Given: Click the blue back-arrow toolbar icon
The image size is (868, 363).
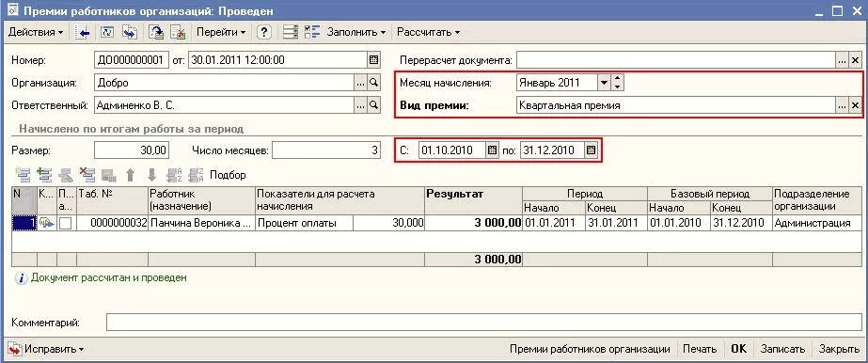Looking at the screenshot, I should coord(84,32).
